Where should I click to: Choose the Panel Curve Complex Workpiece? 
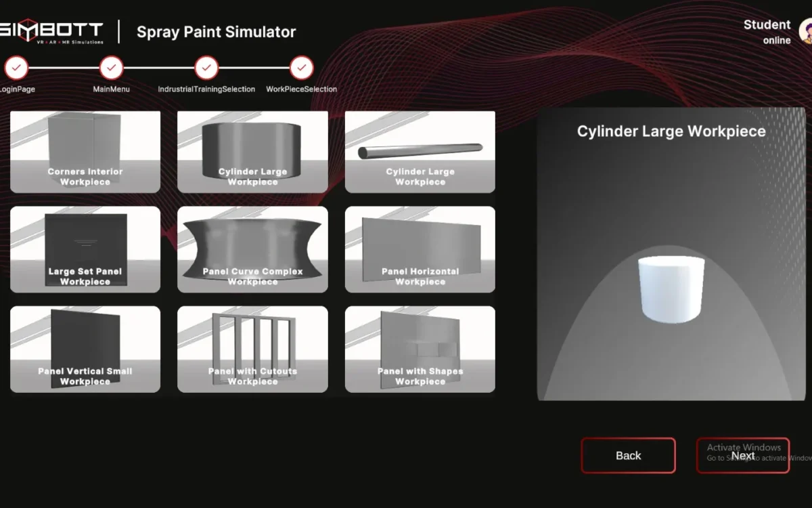coord(252,249)
